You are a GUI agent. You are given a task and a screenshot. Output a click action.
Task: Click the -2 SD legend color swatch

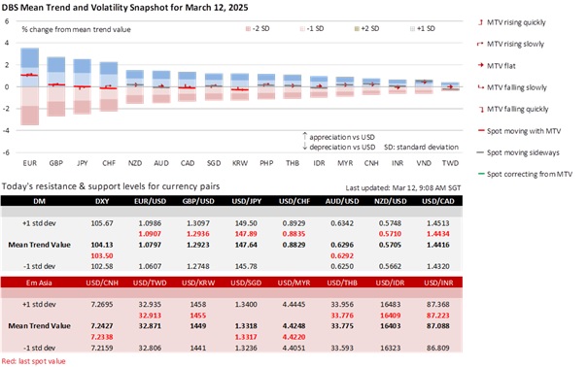click(x=248, y=29)
